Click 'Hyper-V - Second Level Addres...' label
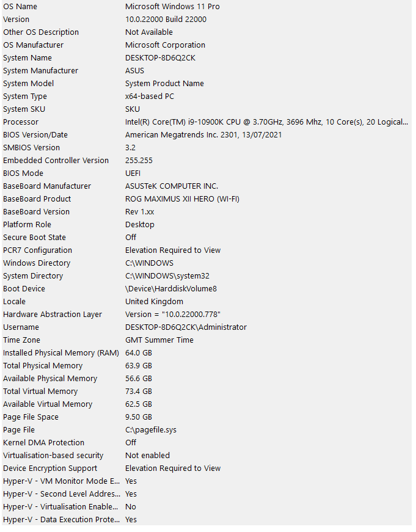416x532 pixels. (62, 494)
